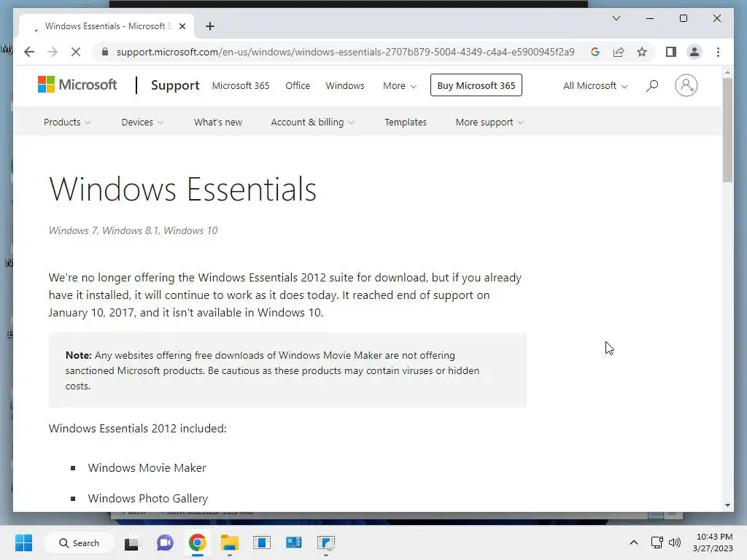
Task: Open the Chrome three-dot menu
Action: click(718, 52)
